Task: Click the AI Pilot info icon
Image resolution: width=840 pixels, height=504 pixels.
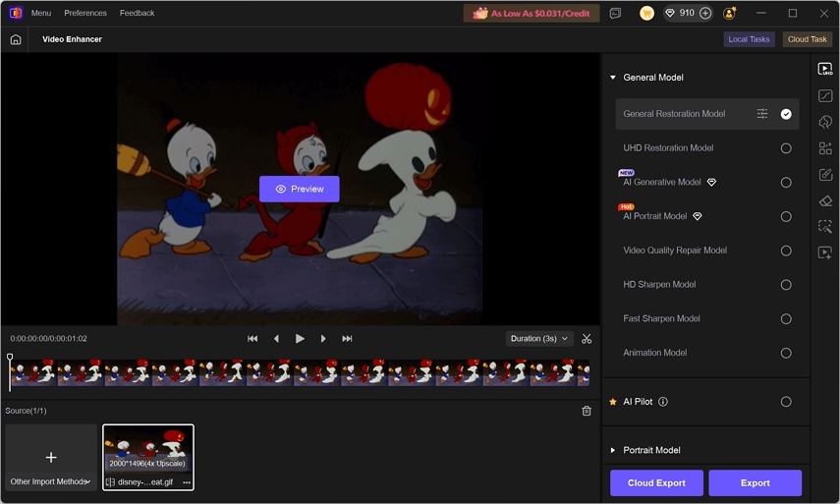Action: [x=663, y=402]
